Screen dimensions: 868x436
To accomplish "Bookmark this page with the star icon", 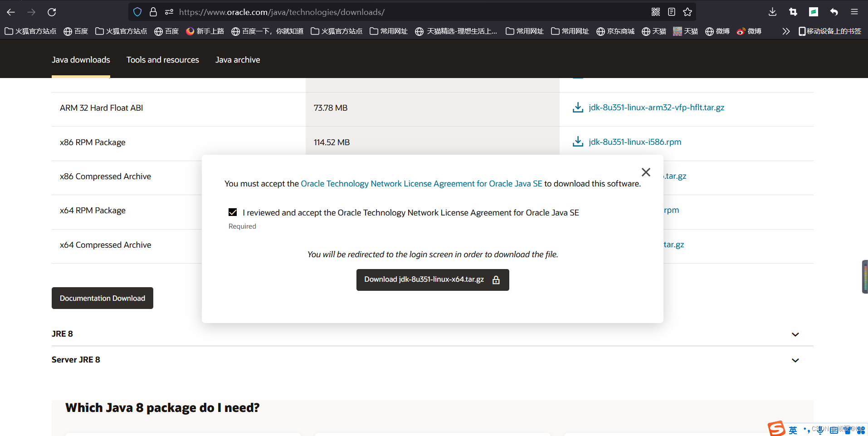I will click(x=688, y=12).
